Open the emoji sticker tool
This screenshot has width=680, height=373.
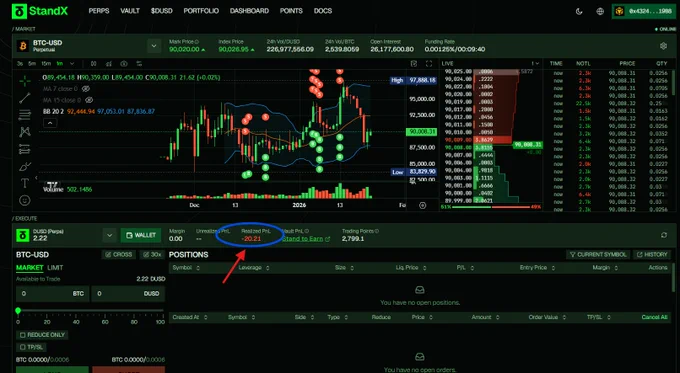tap(25, 200)
